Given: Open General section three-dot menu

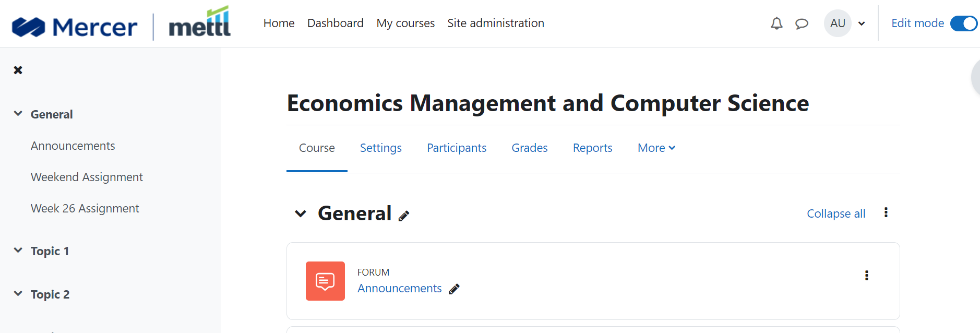Looking at the screenshot, I should [x=886, y=212].
